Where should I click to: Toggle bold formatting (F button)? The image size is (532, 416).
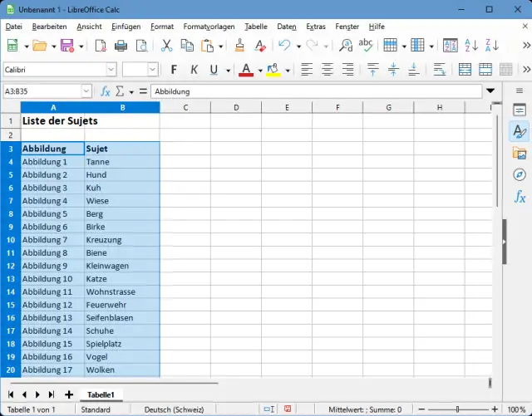click(174, 70)
